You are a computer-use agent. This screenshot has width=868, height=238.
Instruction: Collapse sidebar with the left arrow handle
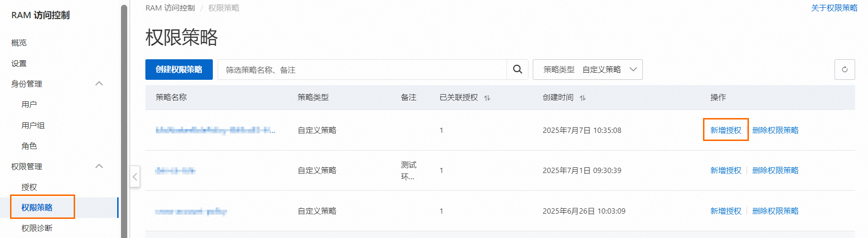click(x=135, y=177)
